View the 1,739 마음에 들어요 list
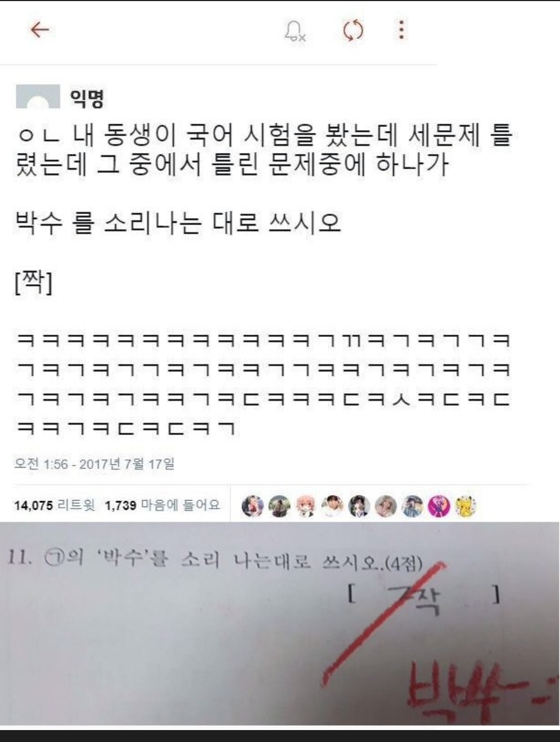This screenshot has height=742, width=560. (162, 506)
